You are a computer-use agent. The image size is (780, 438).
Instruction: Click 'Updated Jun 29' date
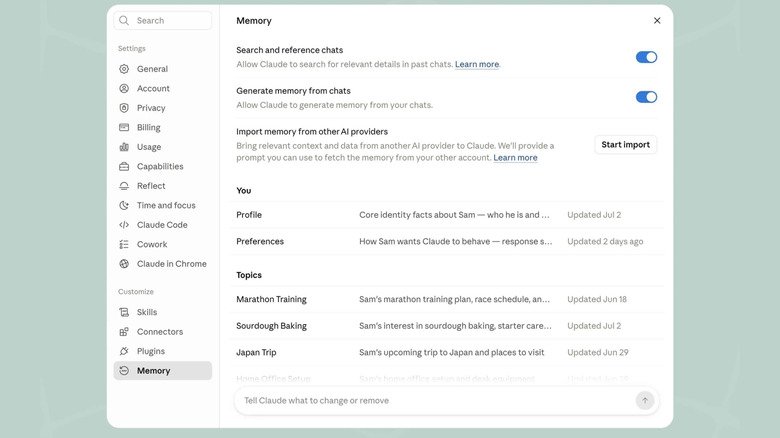coord(598,352)
